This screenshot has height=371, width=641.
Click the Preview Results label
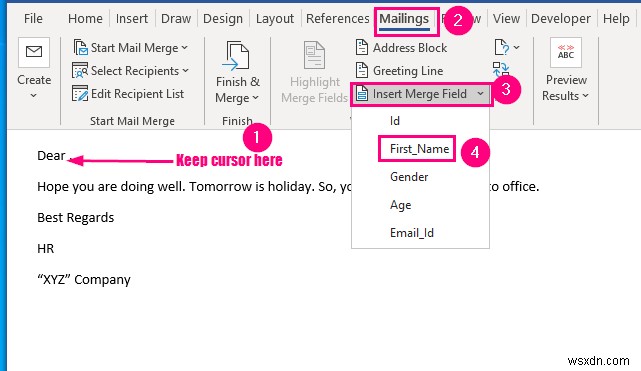pos(566,88)
